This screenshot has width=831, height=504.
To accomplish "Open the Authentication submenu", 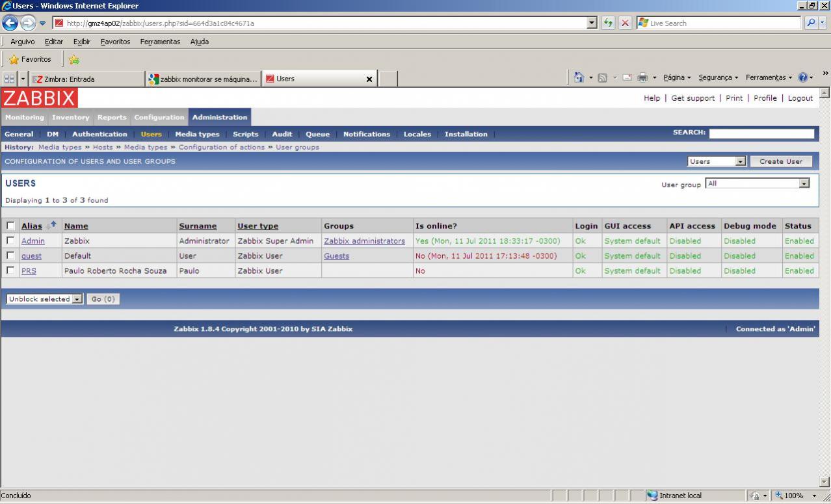I will pos(99,134).
